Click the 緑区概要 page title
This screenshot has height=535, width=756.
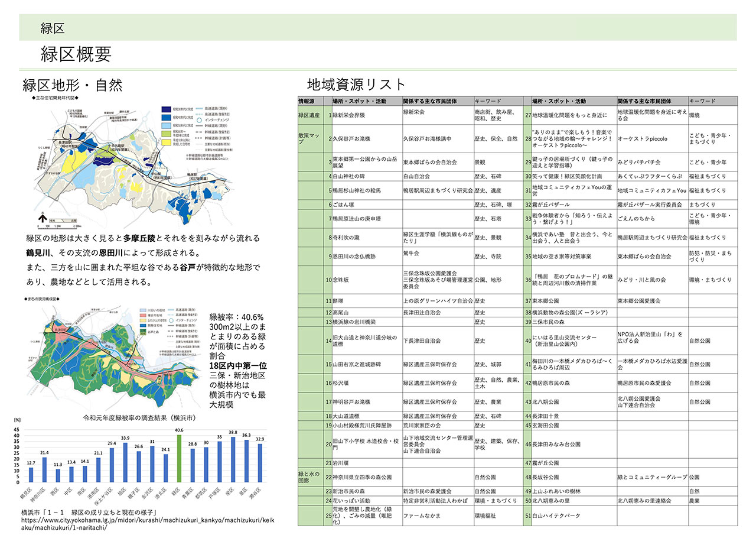[x=76, y=54]
